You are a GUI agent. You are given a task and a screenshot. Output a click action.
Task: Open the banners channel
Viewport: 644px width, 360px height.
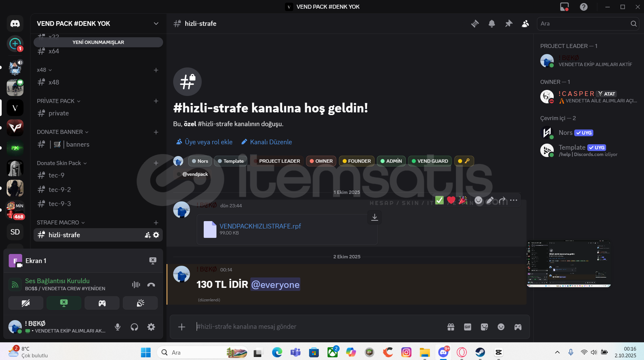point(98,144)
